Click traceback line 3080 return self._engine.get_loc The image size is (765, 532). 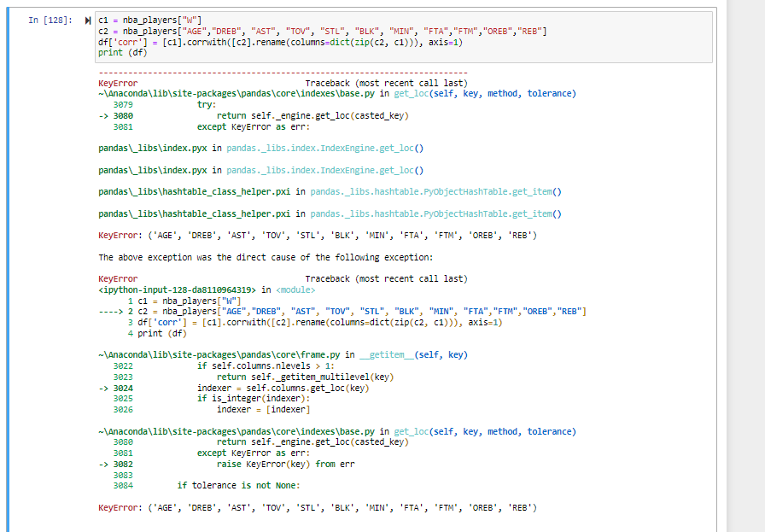click(x=254, y=115)
